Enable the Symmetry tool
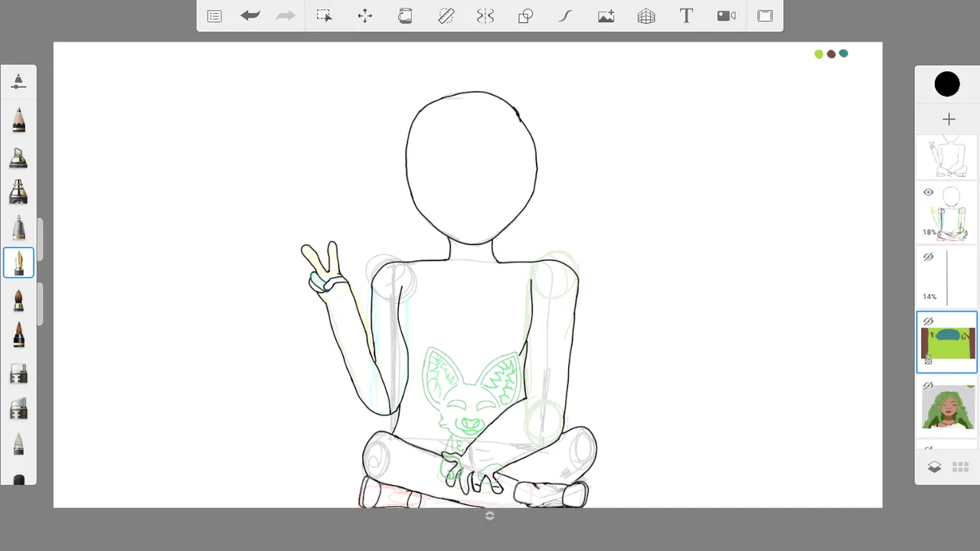The height and width of the screenshot is (551, 980). tap(485, 16)
